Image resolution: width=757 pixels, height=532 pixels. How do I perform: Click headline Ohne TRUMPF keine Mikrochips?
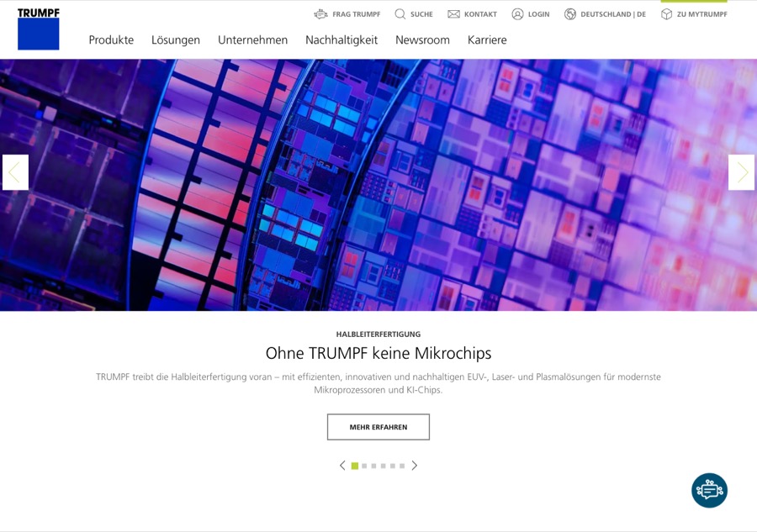coord(378,353)
